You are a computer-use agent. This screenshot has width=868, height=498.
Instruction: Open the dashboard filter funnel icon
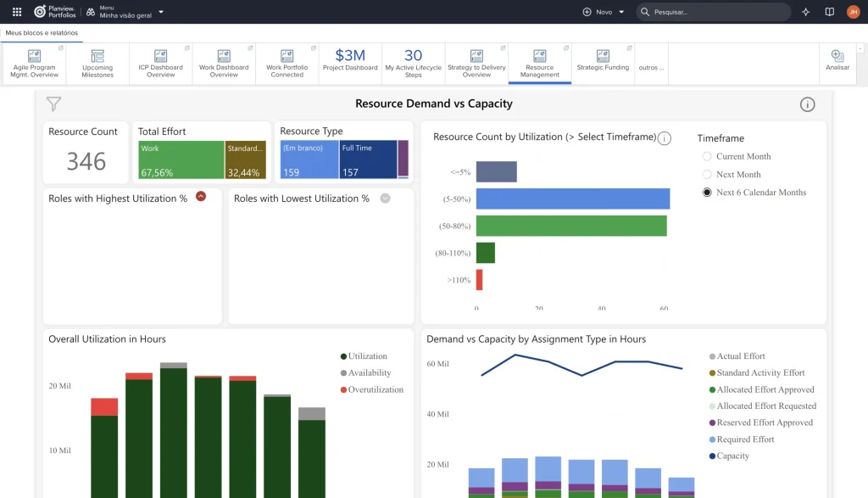[53, 104]
